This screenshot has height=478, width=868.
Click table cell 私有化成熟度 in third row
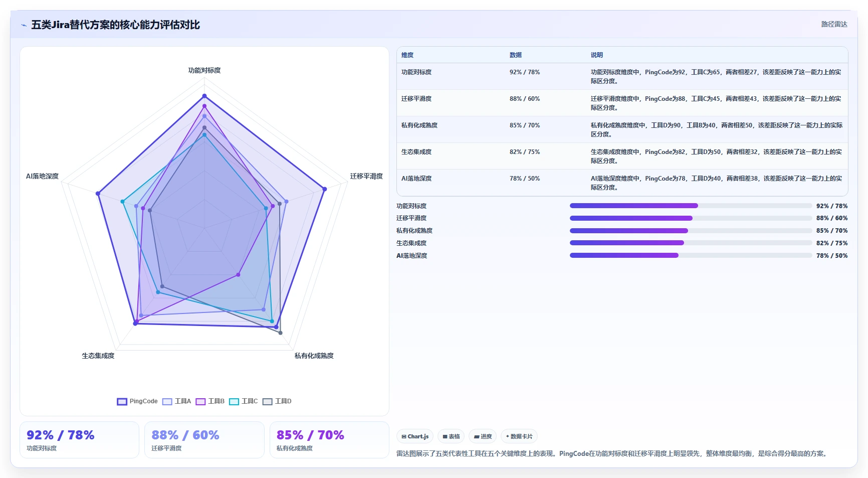coord(419,125)
